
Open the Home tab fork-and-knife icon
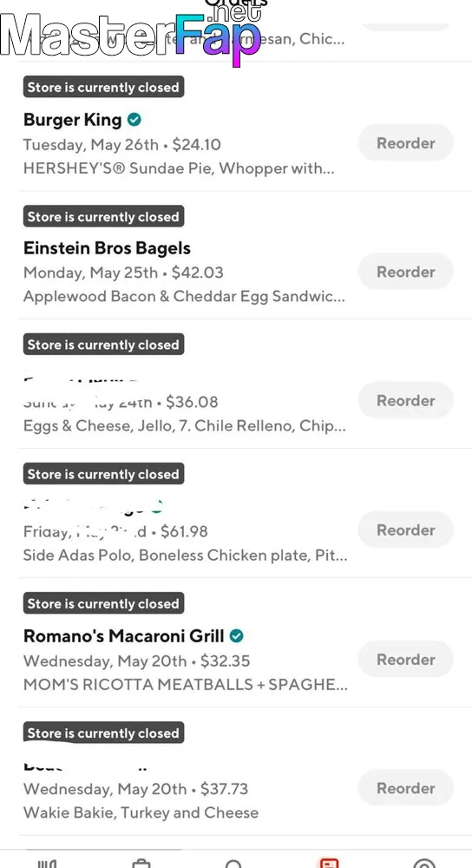pos(47,863)
